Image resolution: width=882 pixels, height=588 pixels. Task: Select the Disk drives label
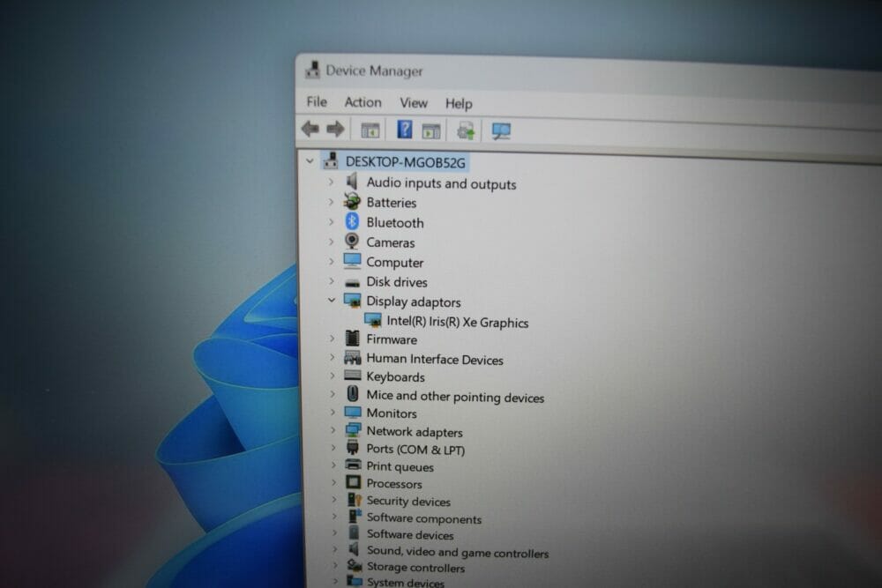[397, 281]
